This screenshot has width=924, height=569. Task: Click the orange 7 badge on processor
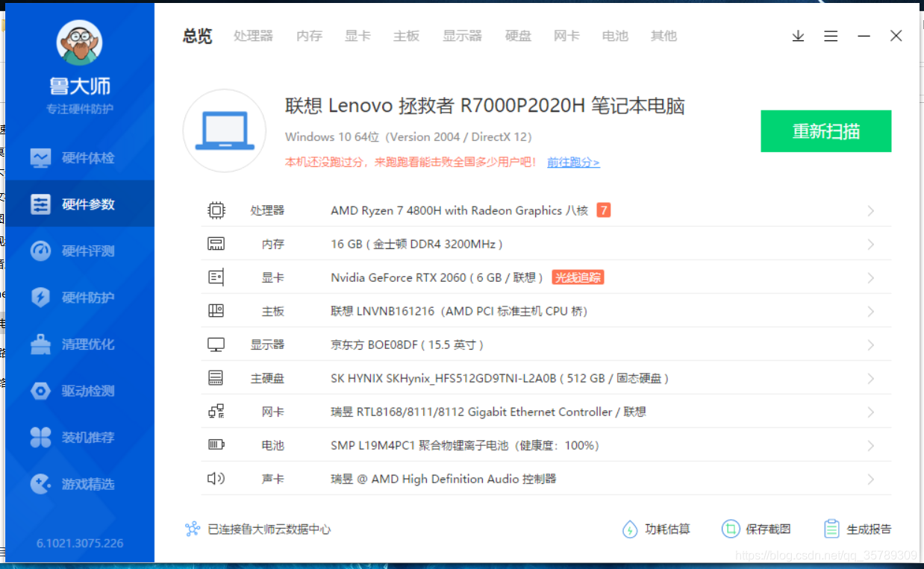pos(604,210)
